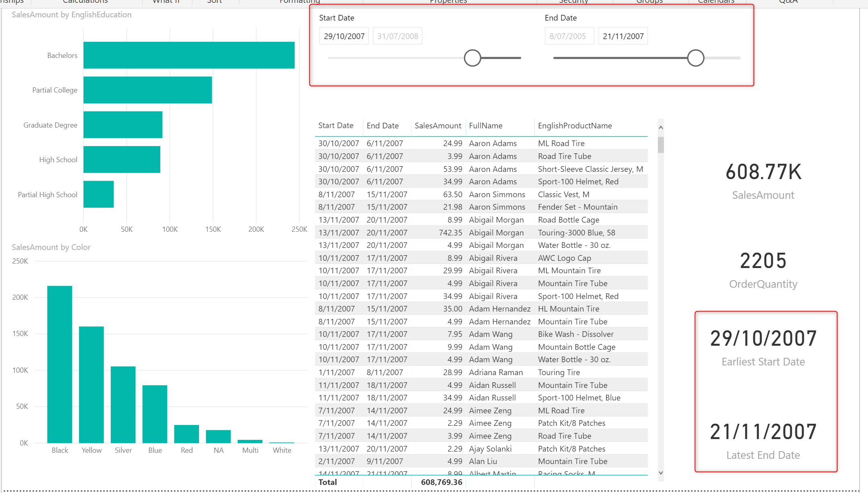Open the Calendars ribbon tab

coord(715,2)
